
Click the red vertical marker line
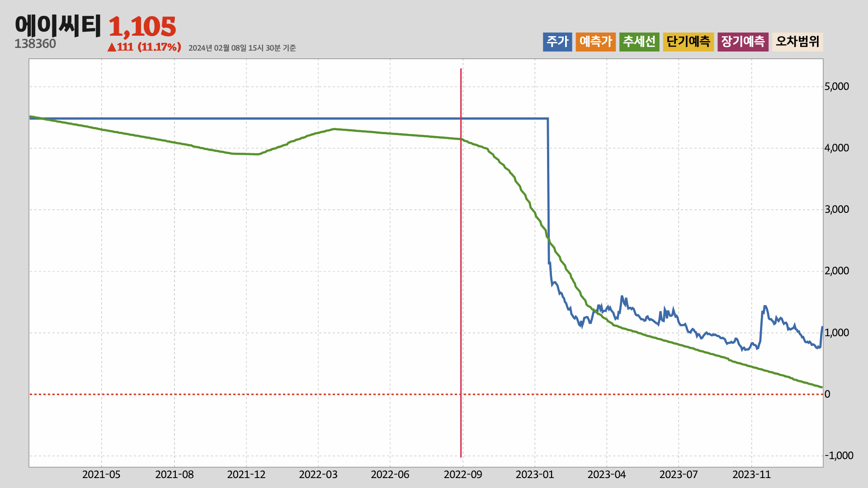coord(461,263)
